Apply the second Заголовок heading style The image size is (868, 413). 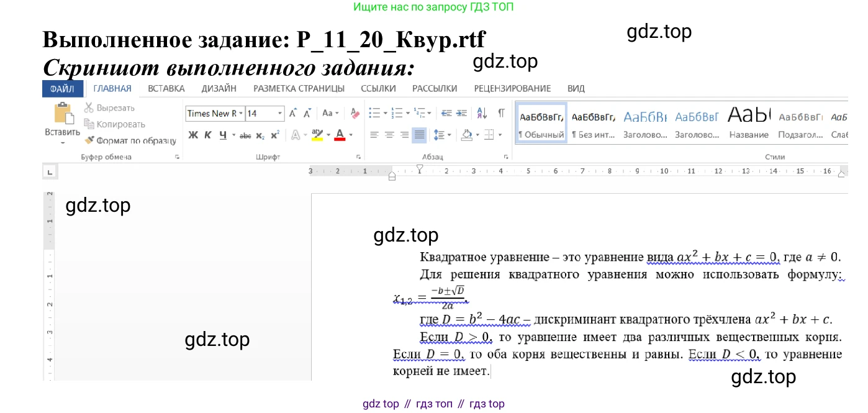pos(697,123)
